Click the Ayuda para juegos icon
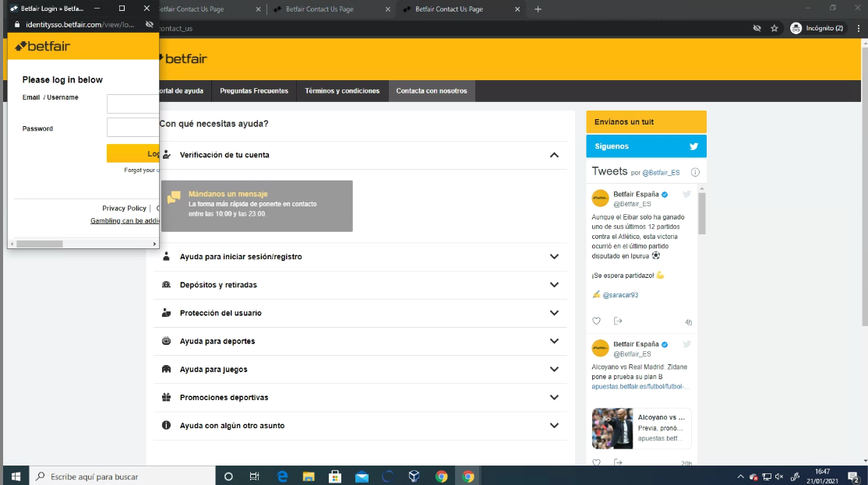Viewport: 868px width, 485px height. [166, 369]
